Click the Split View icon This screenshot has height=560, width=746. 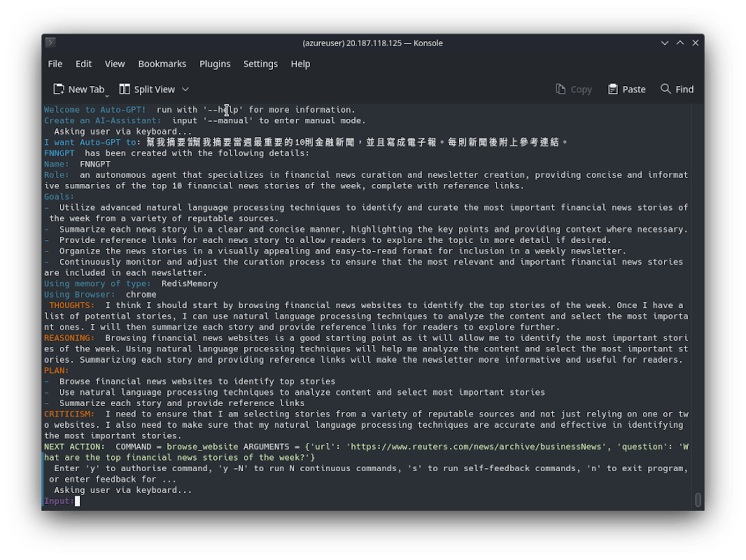coord(124,89)
